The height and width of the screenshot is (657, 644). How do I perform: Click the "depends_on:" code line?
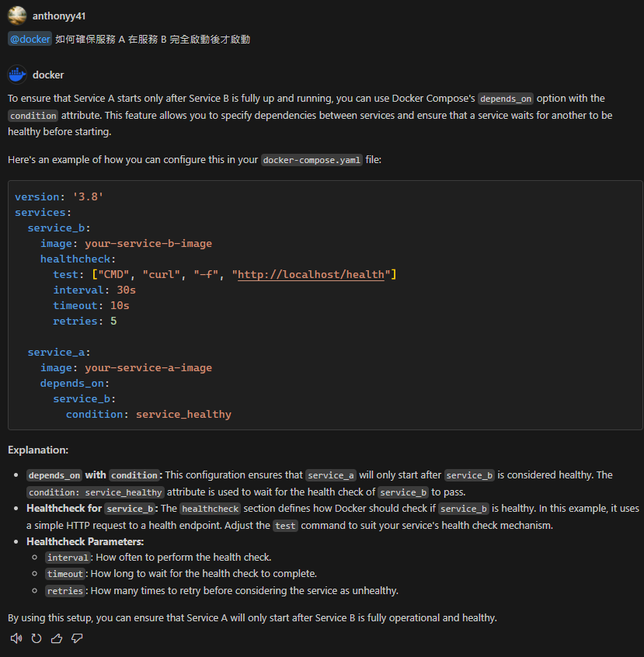(x=75, y=383)
